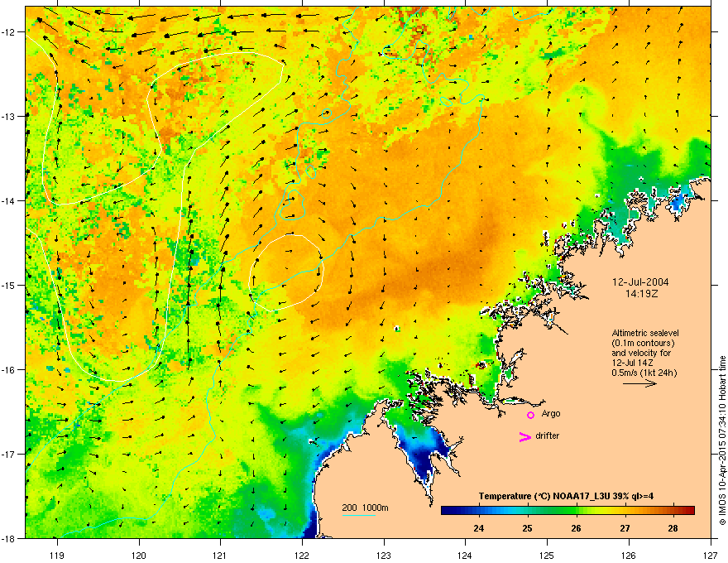Click the colorbar tick label '27'

(x=625, y=528)
